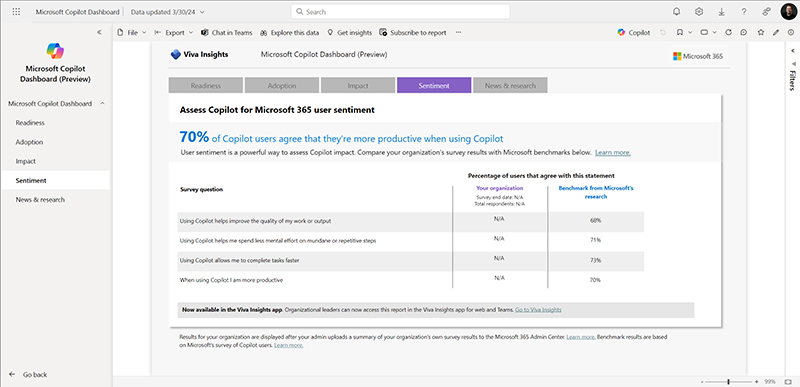Zoom in with the plus button

point(757,382)
